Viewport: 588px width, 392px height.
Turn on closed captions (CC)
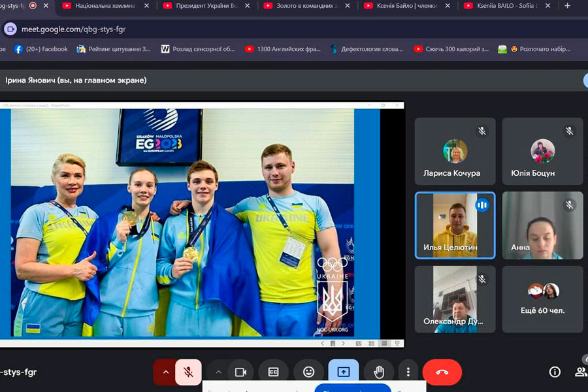point(274,372)
